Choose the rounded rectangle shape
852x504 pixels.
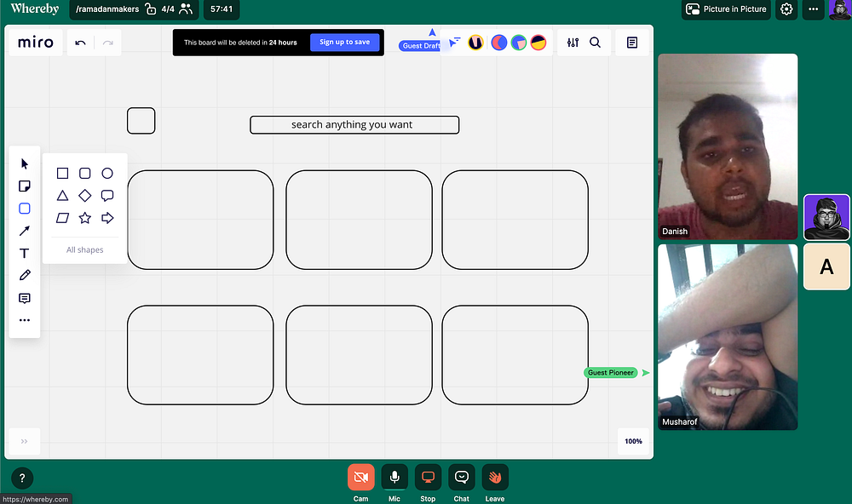point(84,174)
